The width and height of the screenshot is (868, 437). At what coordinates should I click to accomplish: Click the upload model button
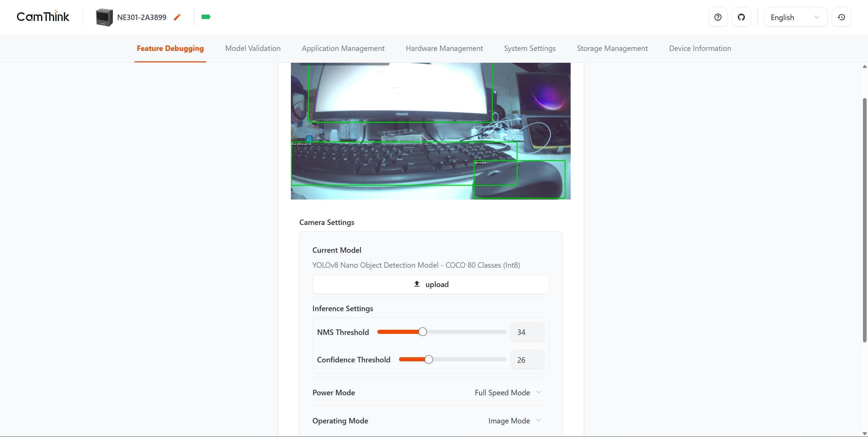click(431, 284)
